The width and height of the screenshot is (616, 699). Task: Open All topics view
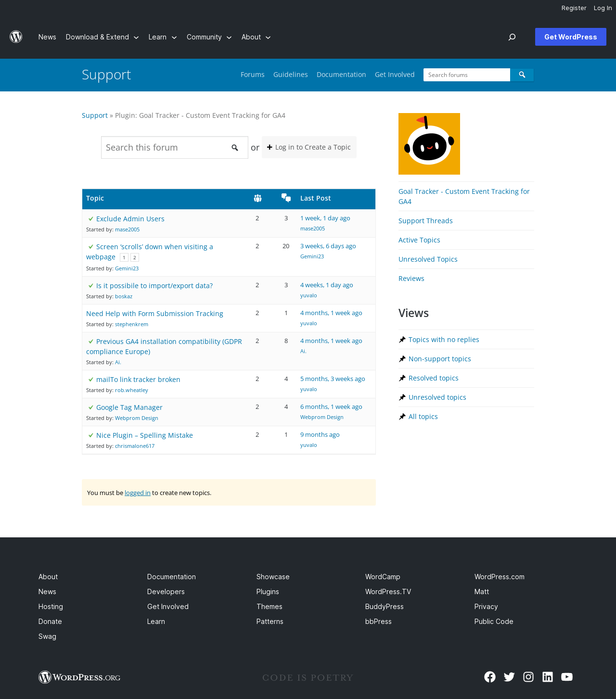coord(423,417)
